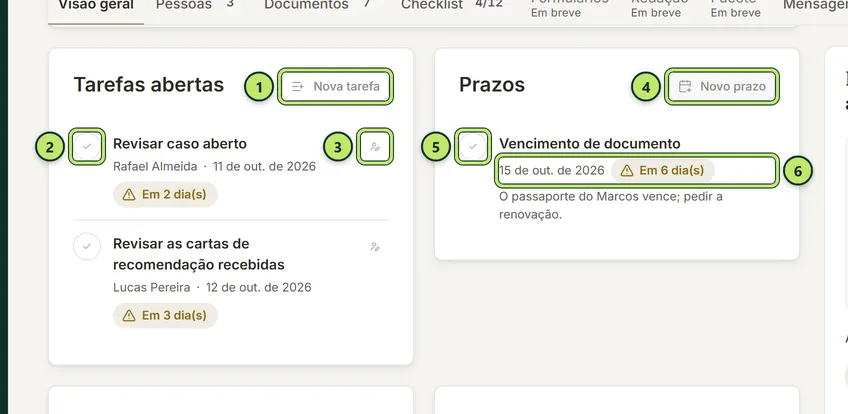Screen dimensions: 848x414
Task: Click the Novo prazo button
Action: [x=722, y=86]
